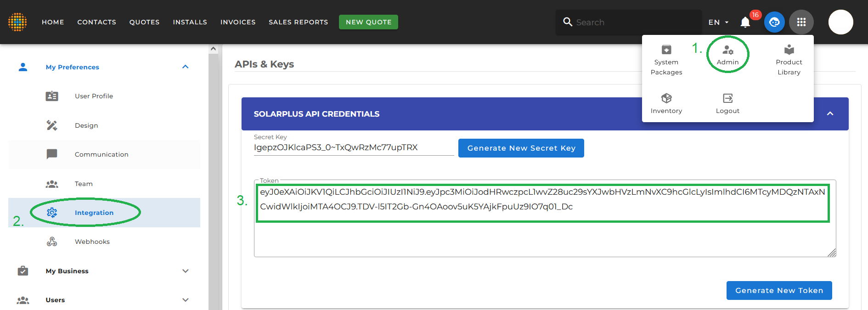868x310 pixels.
Task: Select Webhooks in sidebar
Action: [92, 242]
